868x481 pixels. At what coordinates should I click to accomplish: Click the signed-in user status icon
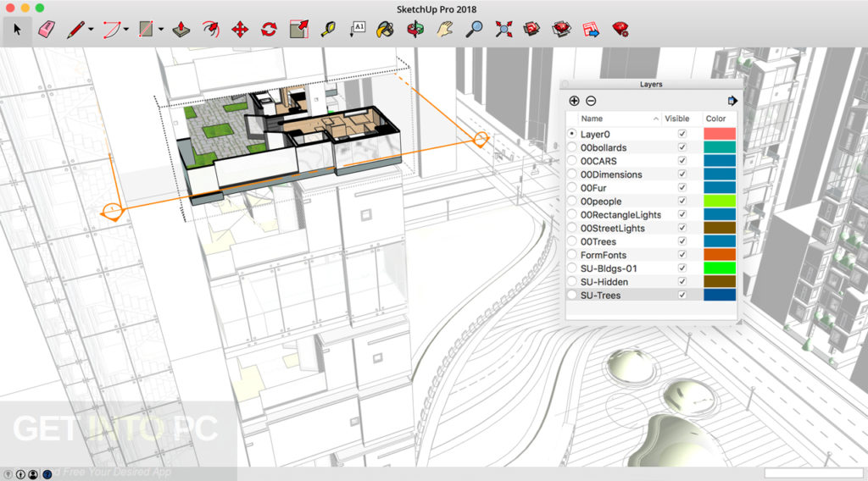pyautogui.click(x=33, y=474)
